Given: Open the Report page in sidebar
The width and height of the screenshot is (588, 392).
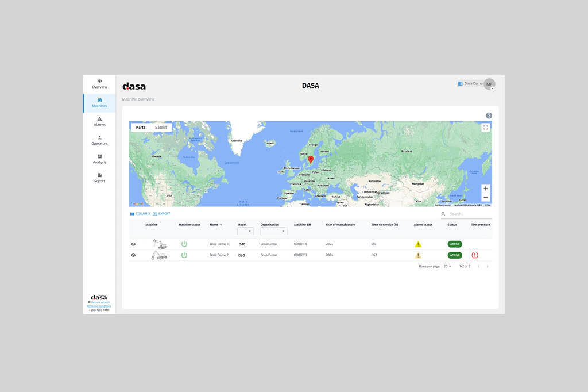Looking at the screenshot, I should click(99, 178).
